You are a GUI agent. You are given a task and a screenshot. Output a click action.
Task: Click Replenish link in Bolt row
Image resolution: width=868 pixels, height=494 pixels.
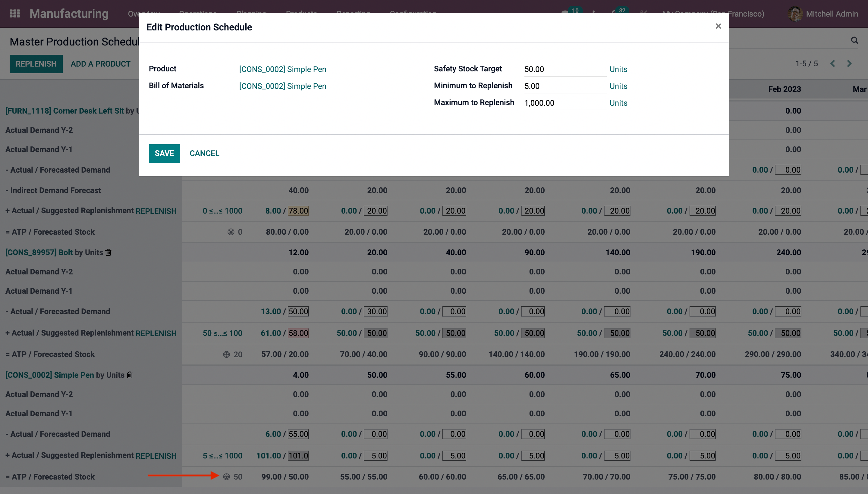[x=156, y=333]
